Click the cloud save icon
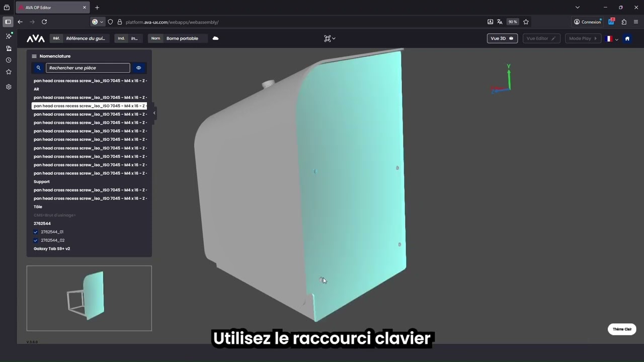644x362 pixels. click(x=215, y=38)
